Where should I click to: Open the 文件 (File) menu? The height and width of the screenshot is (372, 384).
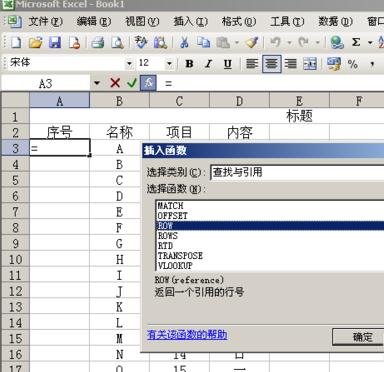click(x=45, y=22)
